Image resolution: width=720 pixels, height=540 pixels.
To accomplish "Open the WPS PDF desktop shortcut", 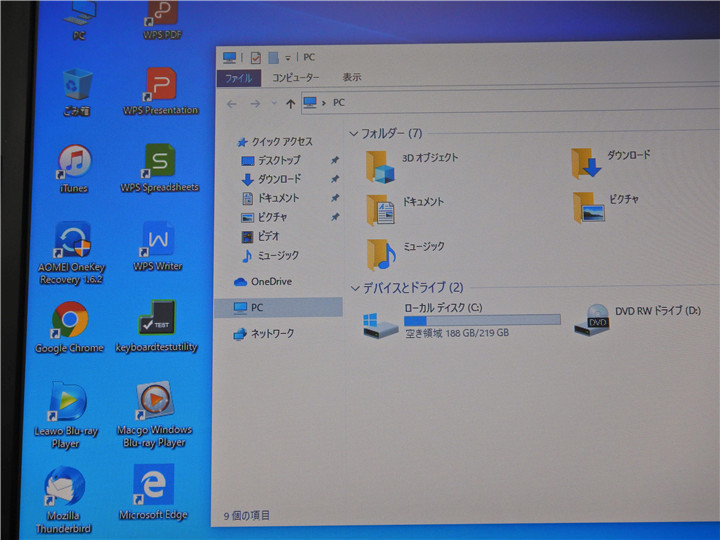I will coord(162,19).
